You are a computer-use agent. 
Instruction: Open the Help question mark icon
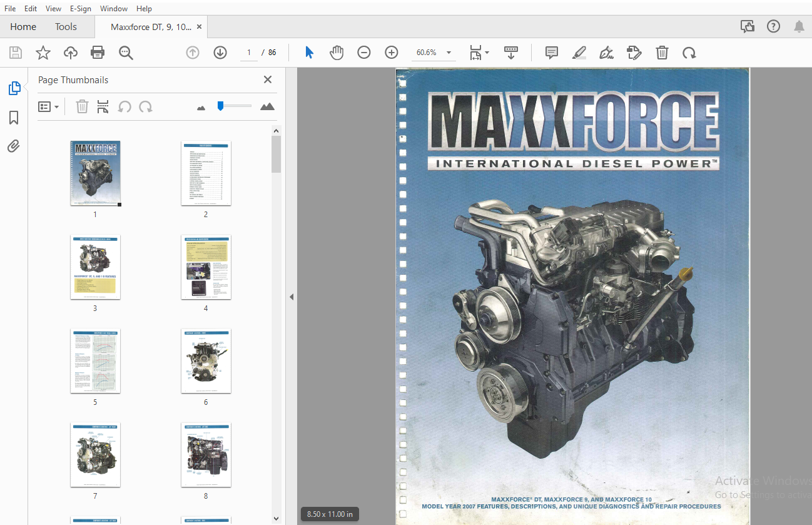click(x=774, y=26)
